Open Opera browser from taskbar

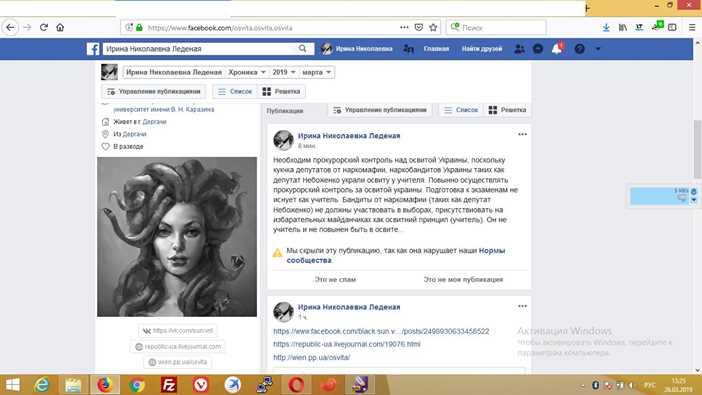pyautogui.click(x=296, y=385)
